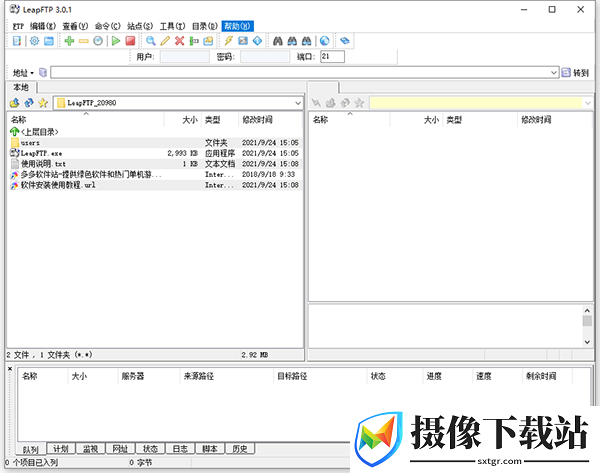This screenshot has width=600, height=473.
Task: Click the blue globe toolbar icon
Action: [x=324, y=41]
